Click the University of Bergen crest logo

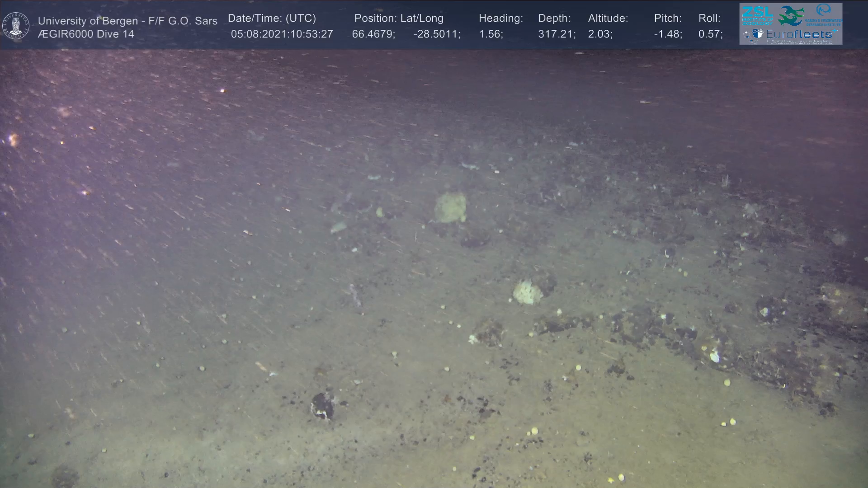pyautogui.click(x=16, y=26)
